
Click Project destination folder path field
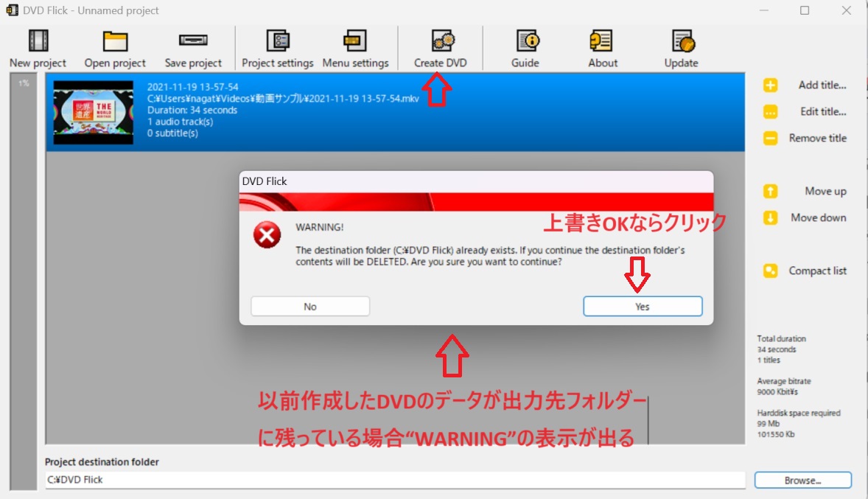click(x=395, y=480)
